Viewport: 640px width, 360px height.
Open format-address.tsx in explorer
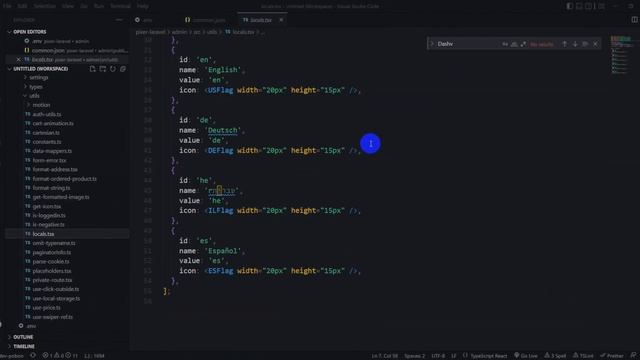click(x=55, y=169)
